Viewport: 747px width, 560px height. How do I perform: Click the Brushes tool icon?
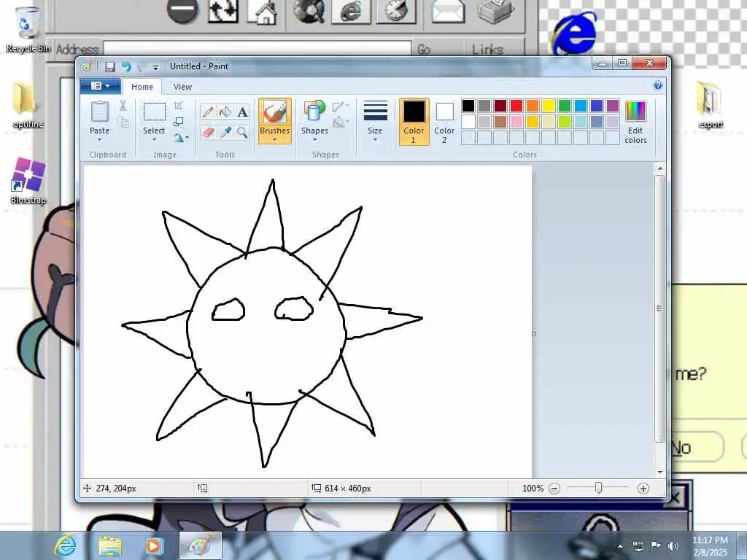[275, 113]
